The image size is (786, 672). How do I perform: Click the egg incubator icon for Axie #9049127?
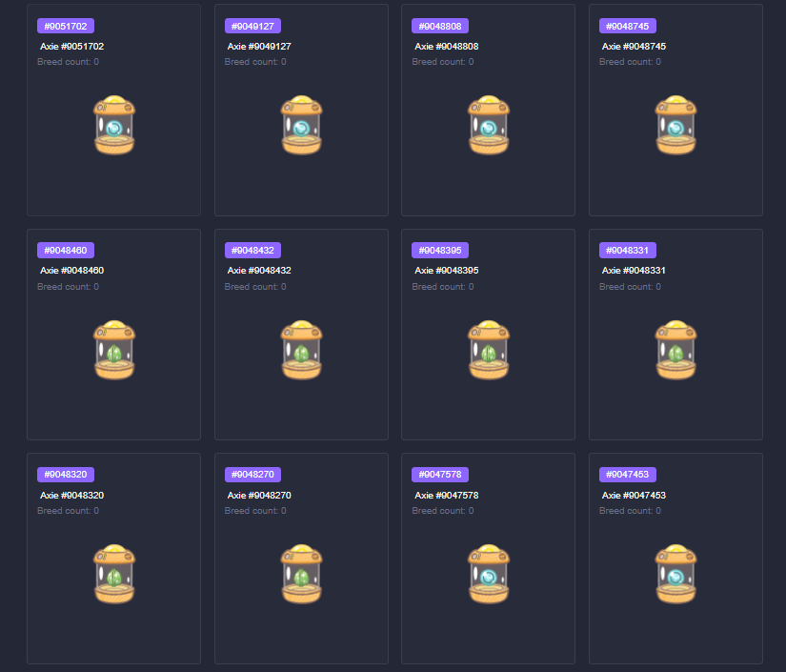[301, 125]
